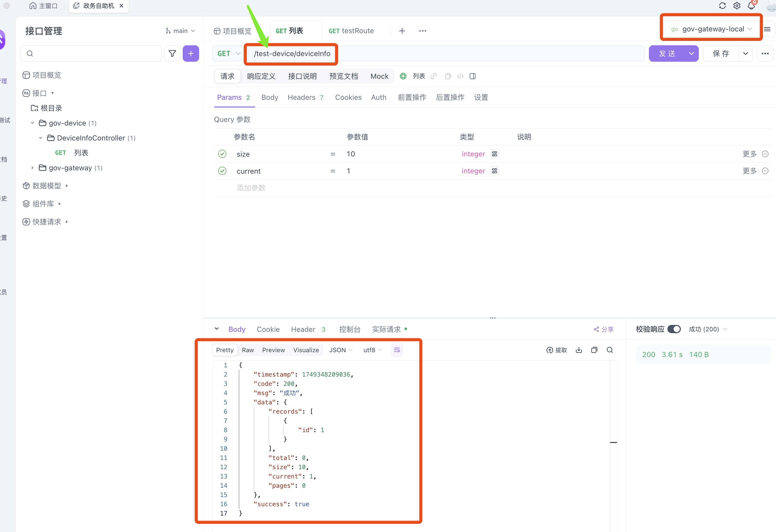Click the 发送 send button
Viewport: 776px width, 532px height.
pyautogui.click(x=667, y=54)
